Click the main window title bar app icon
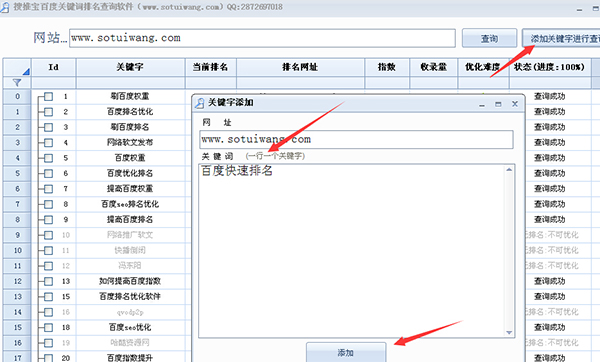The width and height of the screenshot is (600, 362). pos(5,7)
